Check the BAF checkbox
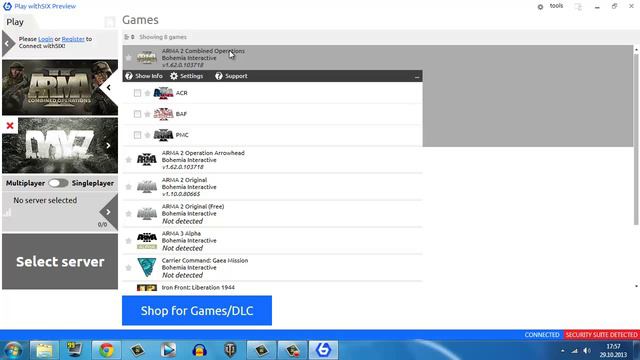The width and height of the screenshot is (640, 360). click(x=137, y=114)
